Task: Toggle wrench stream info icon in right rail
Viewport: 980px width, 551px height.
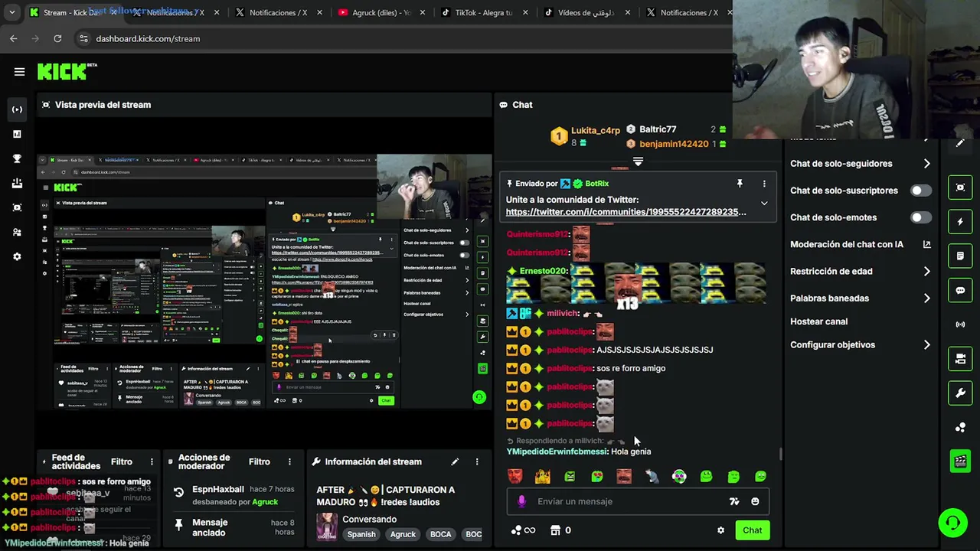Action: click(x=960, y=393)
